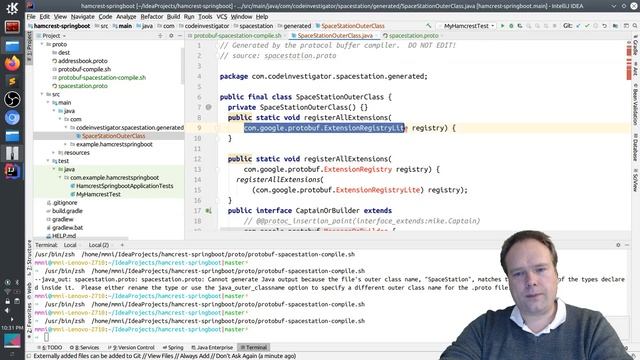The width and height of the screenshot is (640, 360).
Task: Build project with the hammer icon
Action: click(429, 26)
